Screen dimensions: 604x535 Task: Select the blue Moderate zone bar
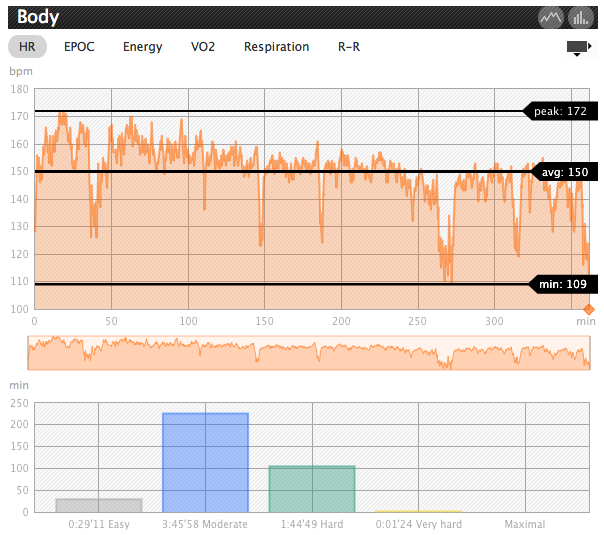205,462
